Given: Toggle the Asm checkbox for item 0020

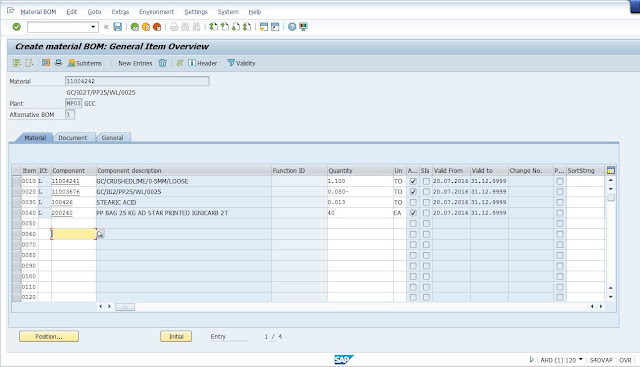Looking at the screenshot, I should click(413, 192).
